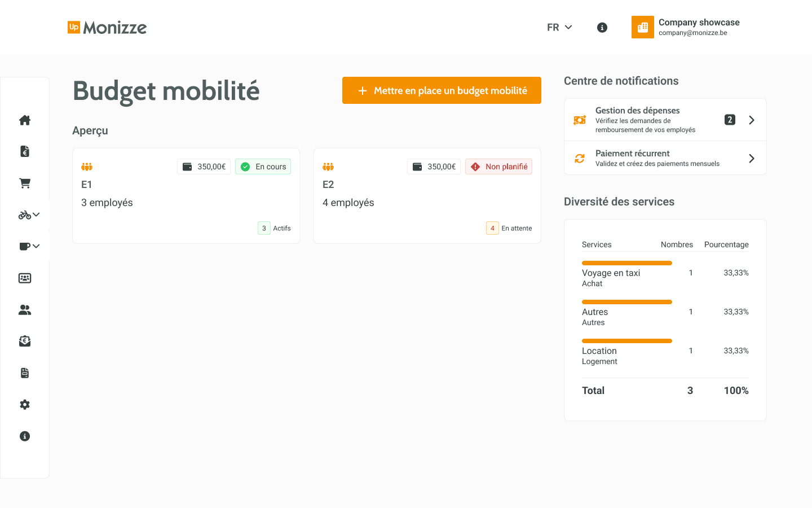Viewport: 812px width, 508px height.
Task: Expand the mug menu in the sidebar
Action: (36, 246)
